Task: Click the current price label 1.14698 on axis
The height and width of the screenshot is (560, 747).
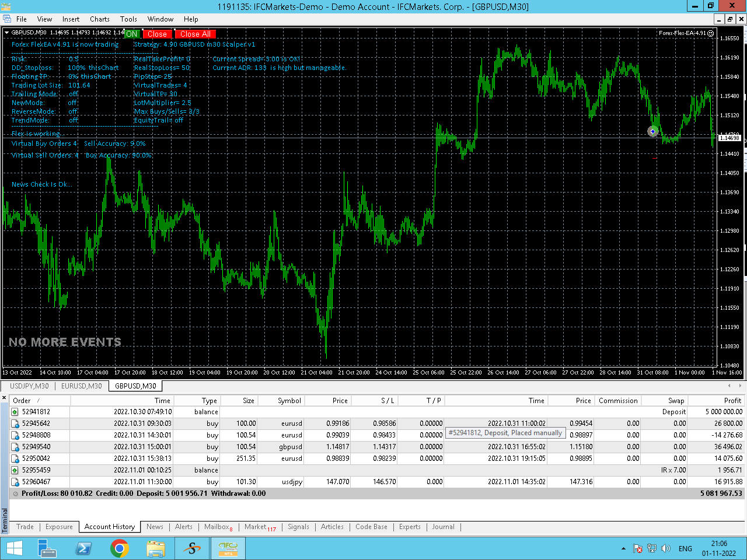Action: pos(729,138)
